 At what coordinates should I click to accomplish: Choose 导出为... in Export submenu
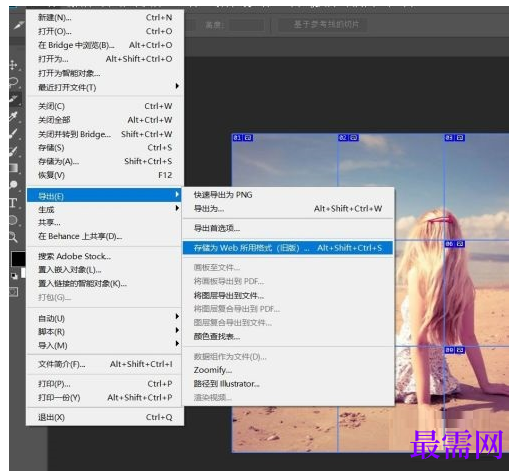click(288, 209)
